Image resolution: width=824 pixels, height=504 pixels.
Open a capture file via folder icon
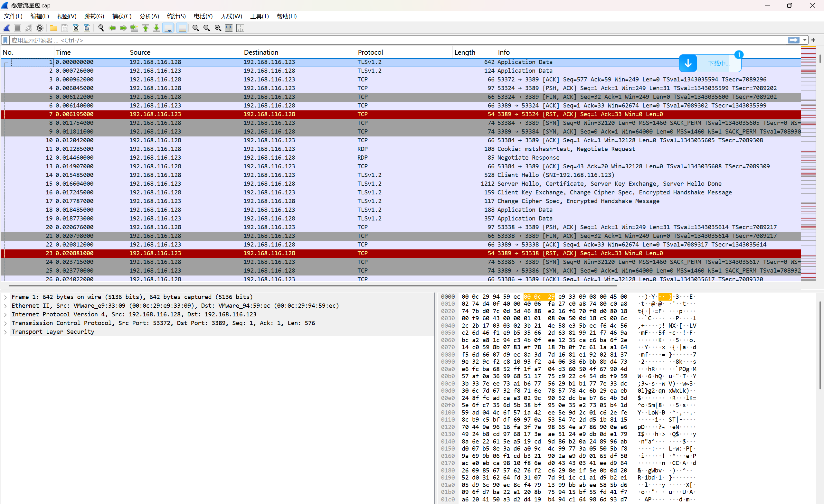53,28
